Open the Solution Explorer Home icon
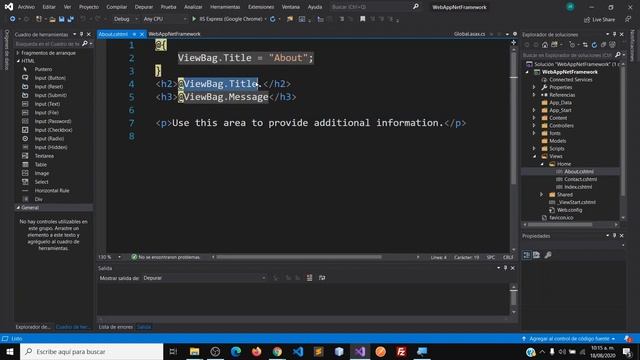 tap(544, 45)
